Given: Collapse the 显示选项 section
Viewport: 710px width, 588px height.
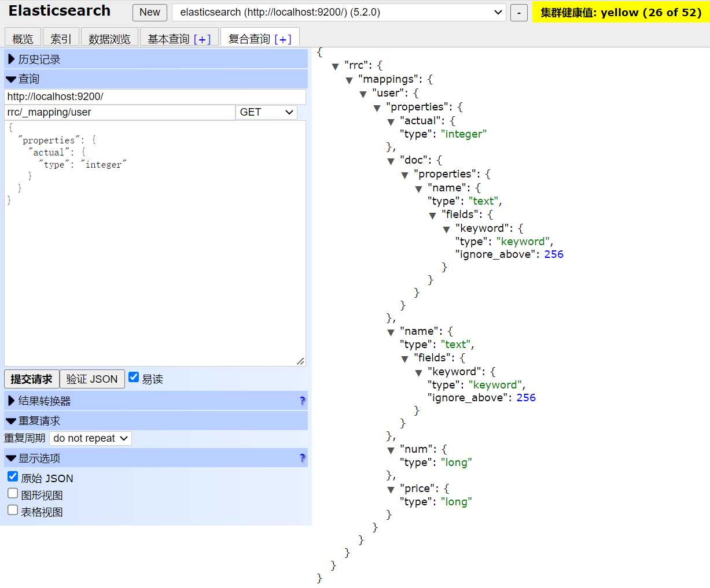Looking at the screenshot, I should [x=156, y=458].
